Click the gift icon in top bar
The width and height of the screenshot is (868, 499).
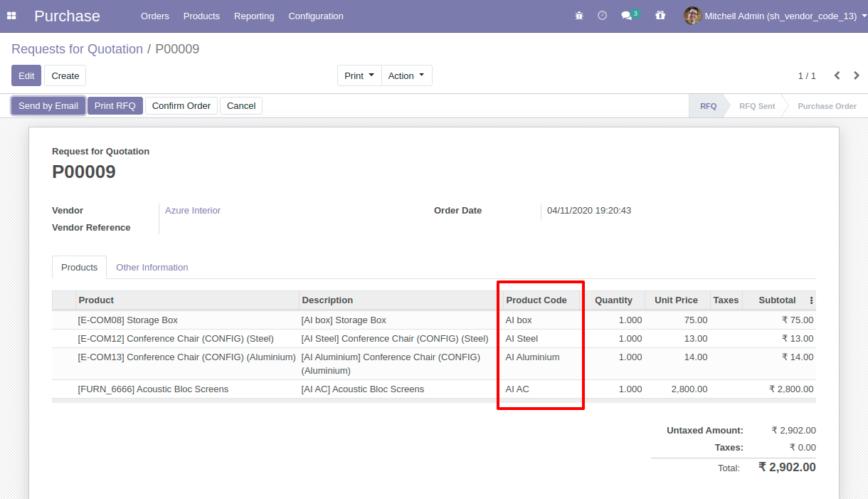[x=660, y=16]
